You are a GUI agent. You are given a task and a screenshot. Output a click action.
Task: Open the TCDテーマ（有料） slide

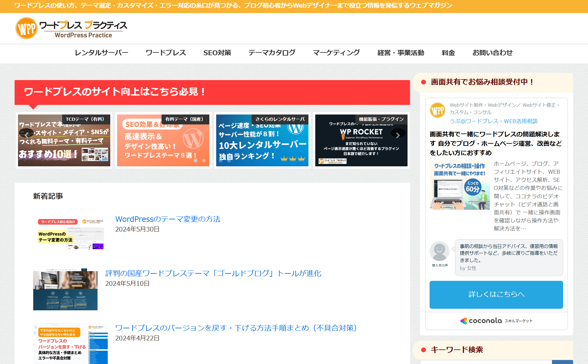[64, 140]
